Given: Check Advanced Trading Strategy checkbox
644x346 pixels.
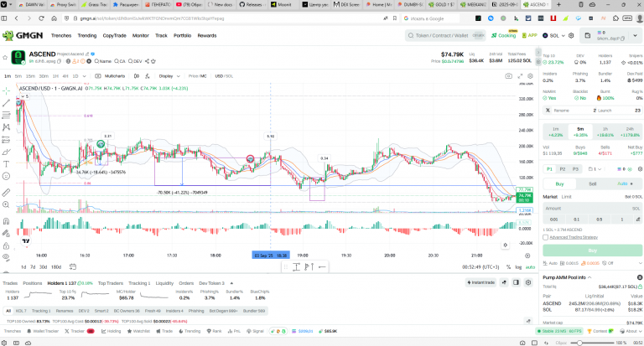Looking at the screenshot, I should coord(545,237).
